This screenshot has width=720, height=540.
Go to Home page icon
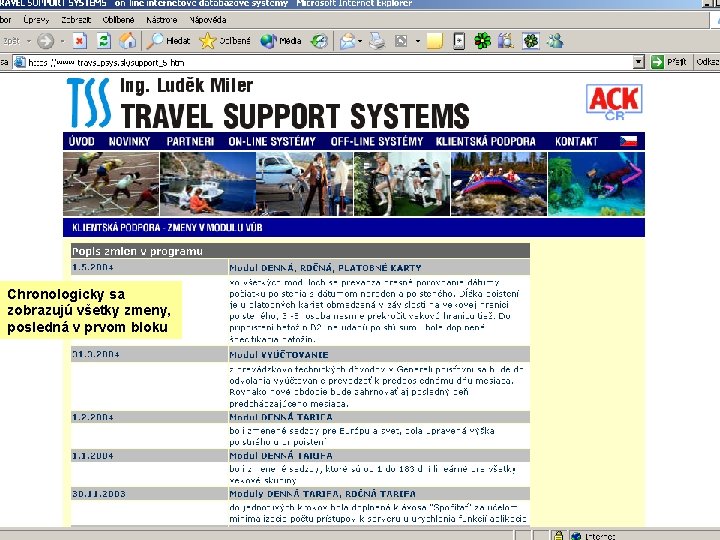pyautogui.click(x=128, y=41)
